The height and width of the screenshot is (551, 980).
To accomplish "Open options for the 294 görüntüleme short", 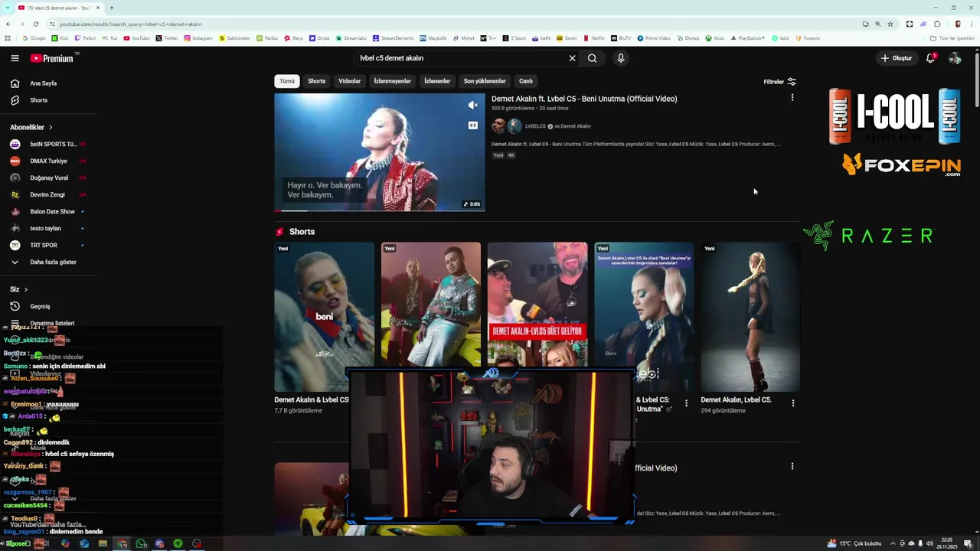I will 792,403.
